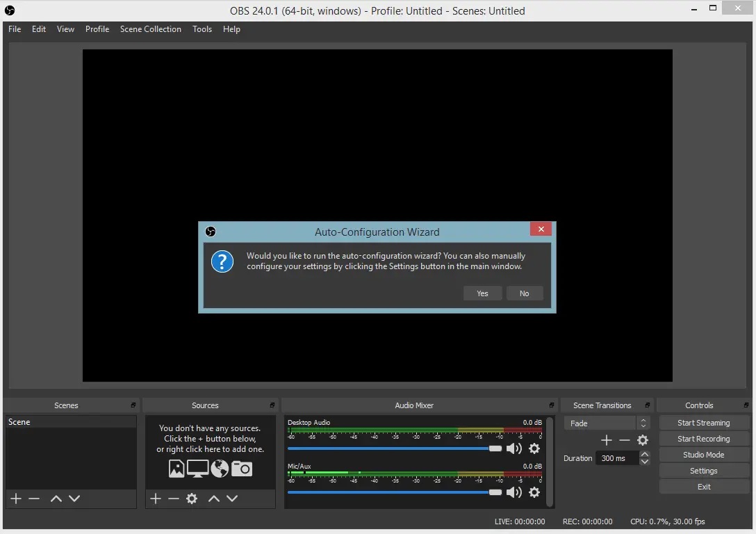The height and width of the screenshot is (534, 756).
Task: Open the Scene Collection menu
Action: 150,29
